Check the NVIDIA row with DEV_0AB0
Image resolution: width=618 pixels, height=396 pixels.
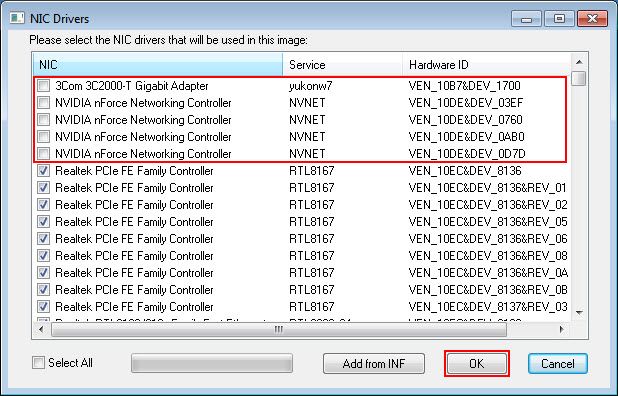43,137
